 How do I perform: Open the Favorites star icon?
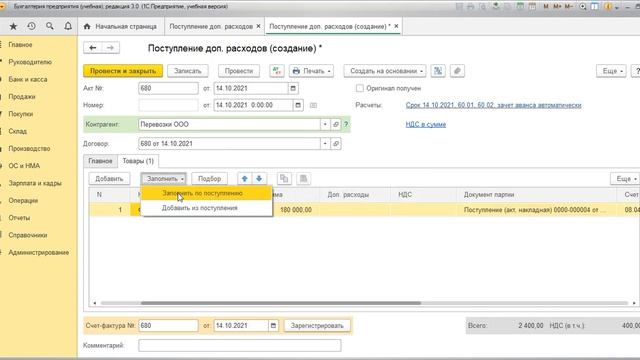click(x=13, y=27)
